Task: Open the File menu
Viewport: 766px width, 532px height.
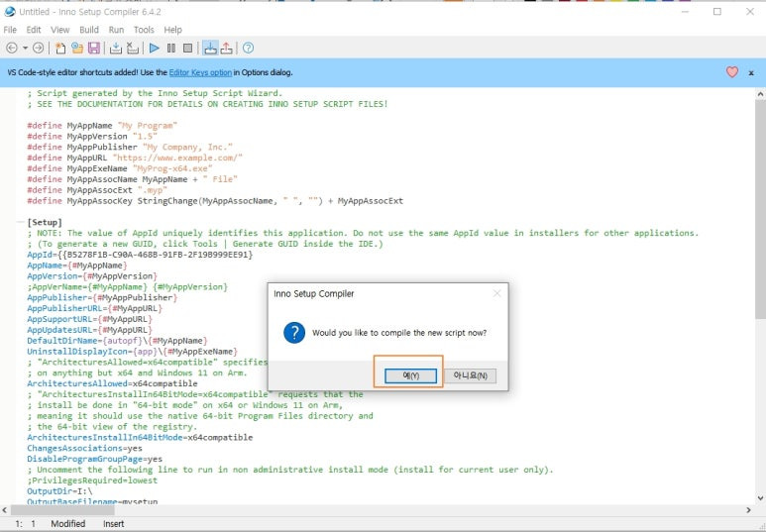Action: [x=10, y=30]
